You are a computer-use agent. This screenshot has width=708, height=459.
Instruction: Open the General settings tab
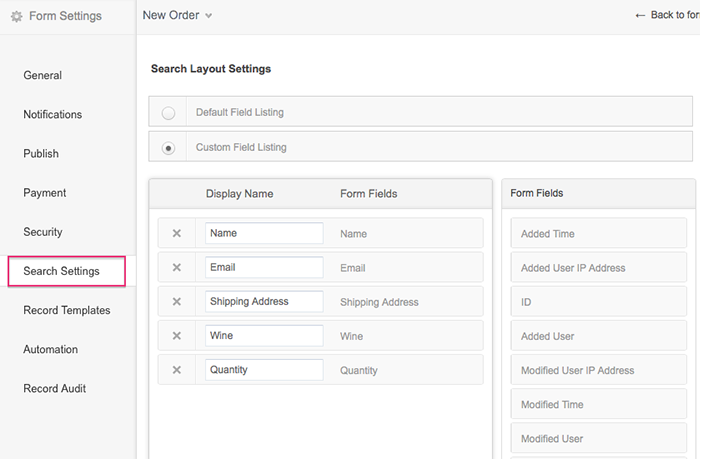tap(43, 76)
